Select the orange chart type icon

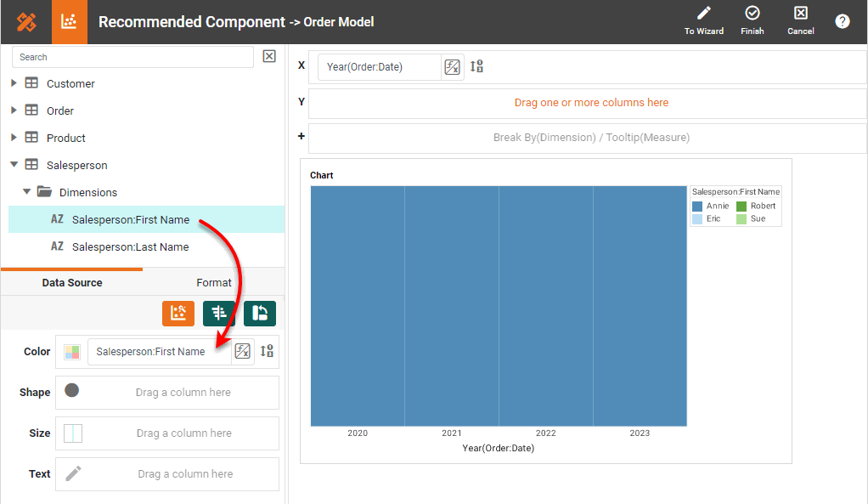point(178,314)
